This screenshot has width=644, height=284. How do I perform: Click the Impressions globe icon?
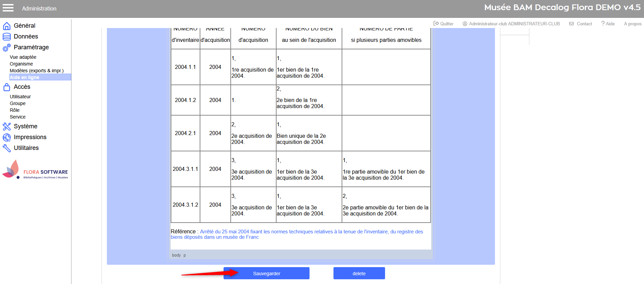point(6,137)
